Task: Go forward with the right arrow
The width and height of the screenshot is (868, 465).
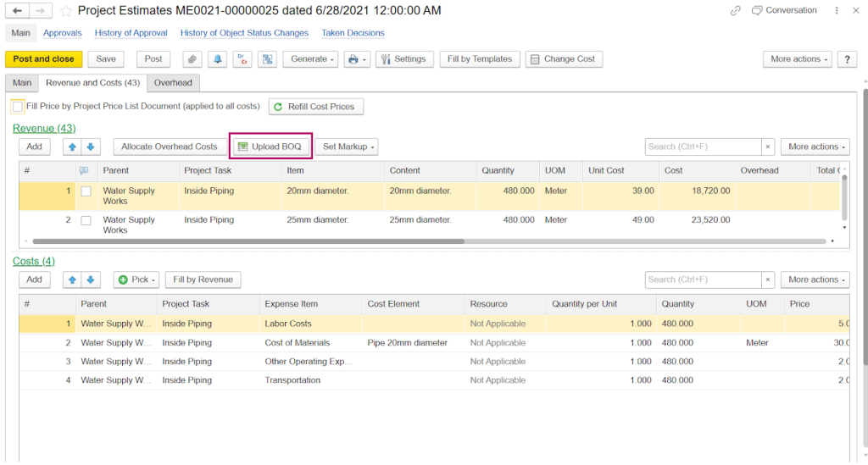Action: click(40, 10)
